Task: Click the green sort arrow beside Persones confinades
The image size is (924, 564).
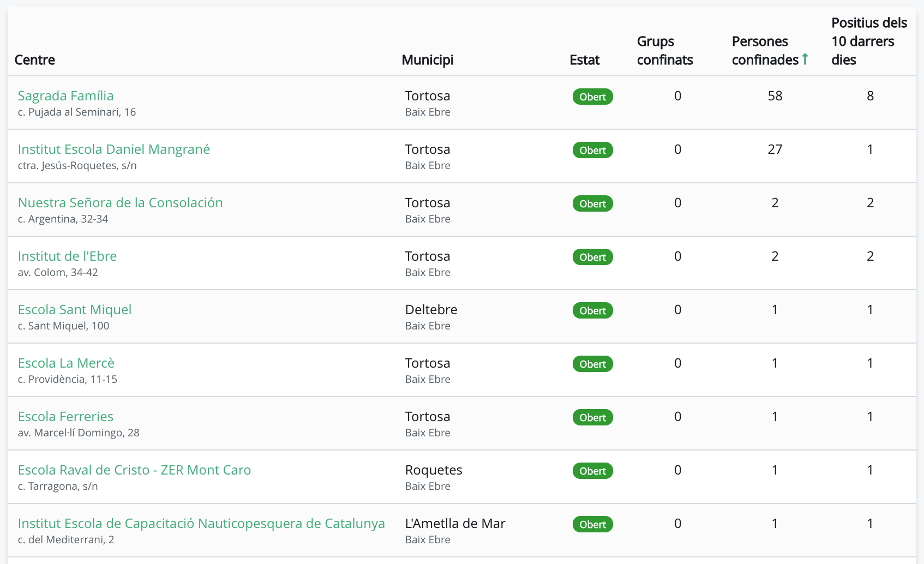Action: (x=805, y=59)
